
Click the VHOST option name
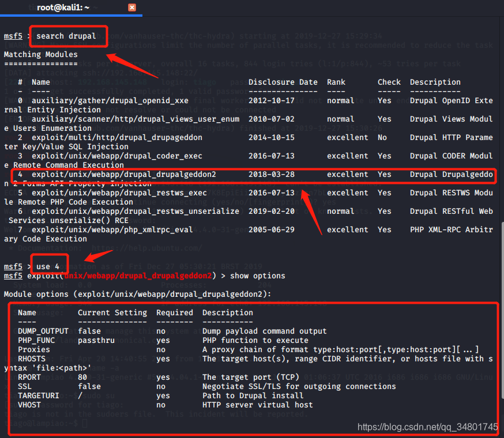[29, 405]
